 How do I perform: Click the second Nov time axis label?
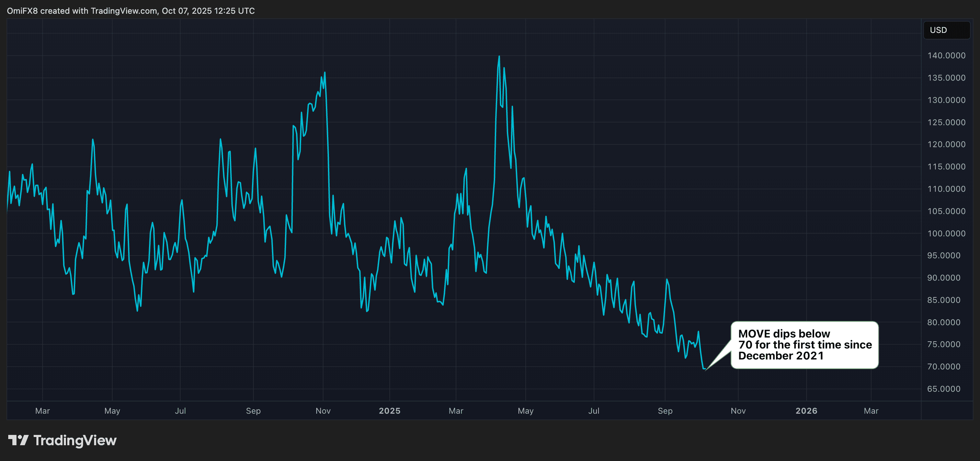click(738, 411)
